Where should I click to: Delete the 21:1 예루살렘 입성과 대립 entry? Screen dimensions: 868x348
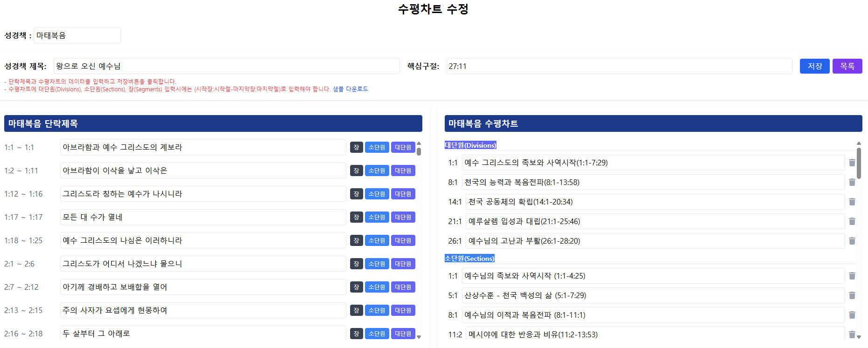852,221
